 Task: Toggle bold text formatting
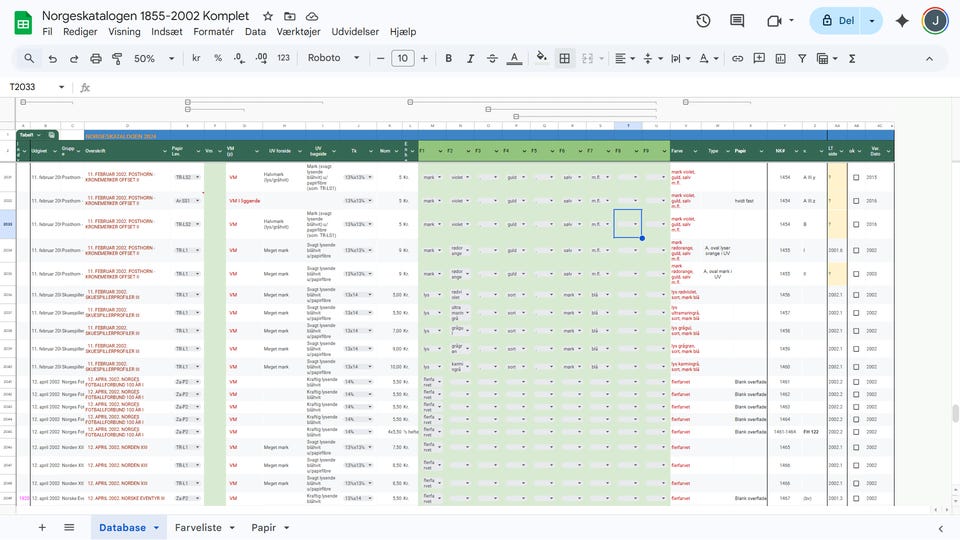(448, 58)
